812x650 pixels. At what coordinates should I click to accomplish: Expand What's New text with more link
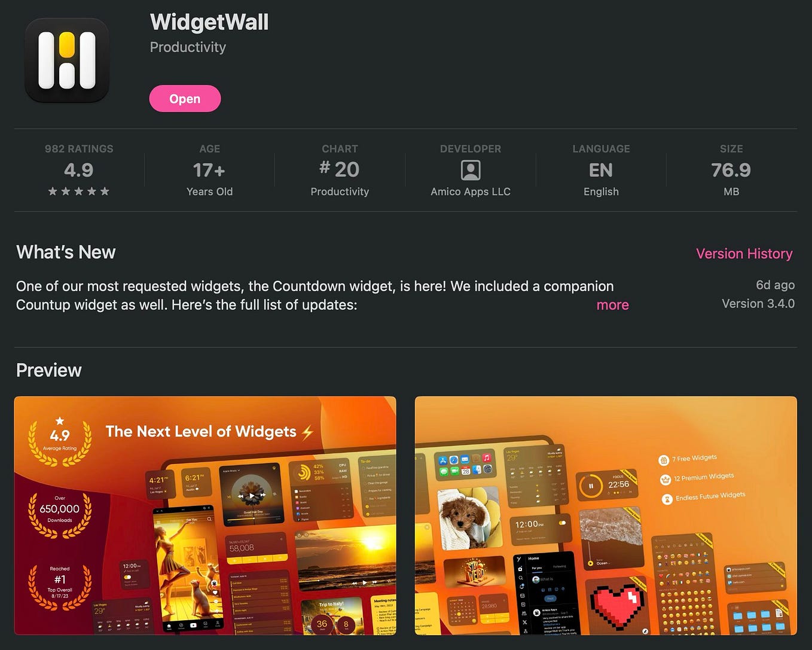pyautogui.click(x=612, y=305)
